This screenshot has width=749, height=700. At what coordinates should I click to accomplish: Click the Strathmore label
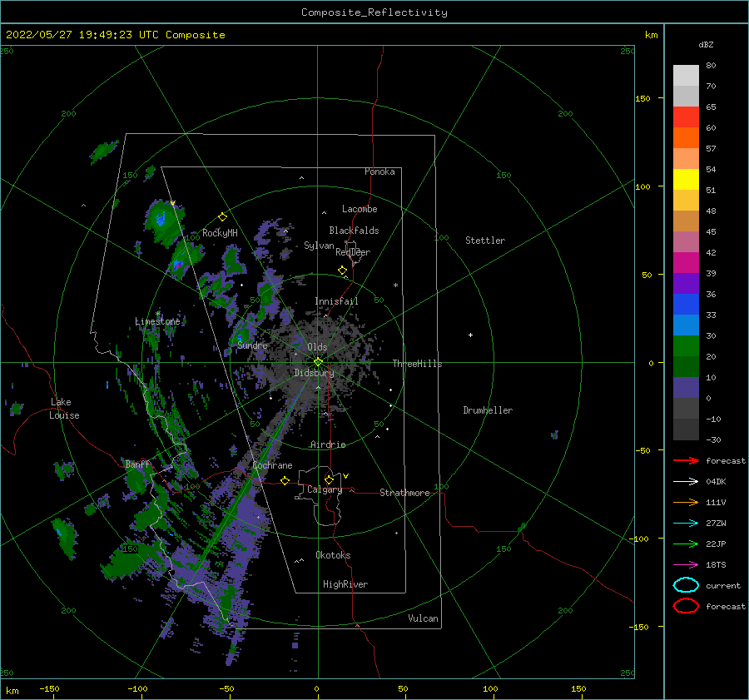click(x=404, y=493)
